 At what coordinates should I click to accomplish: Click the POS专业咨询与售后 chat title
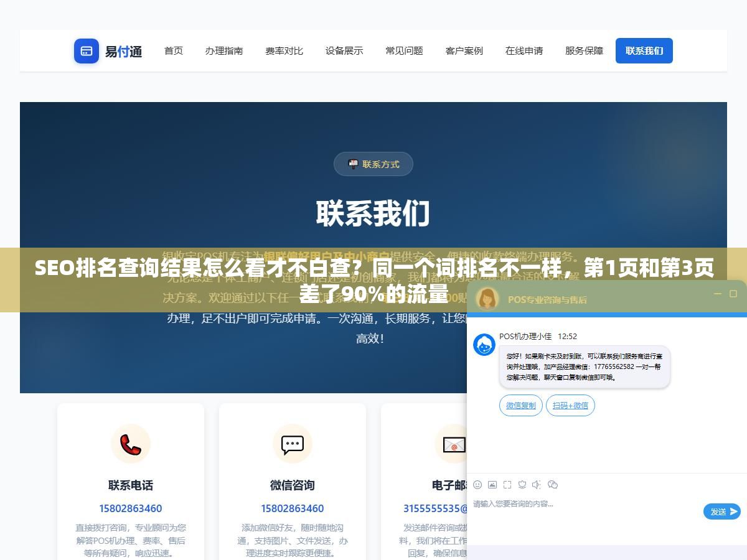547,299
